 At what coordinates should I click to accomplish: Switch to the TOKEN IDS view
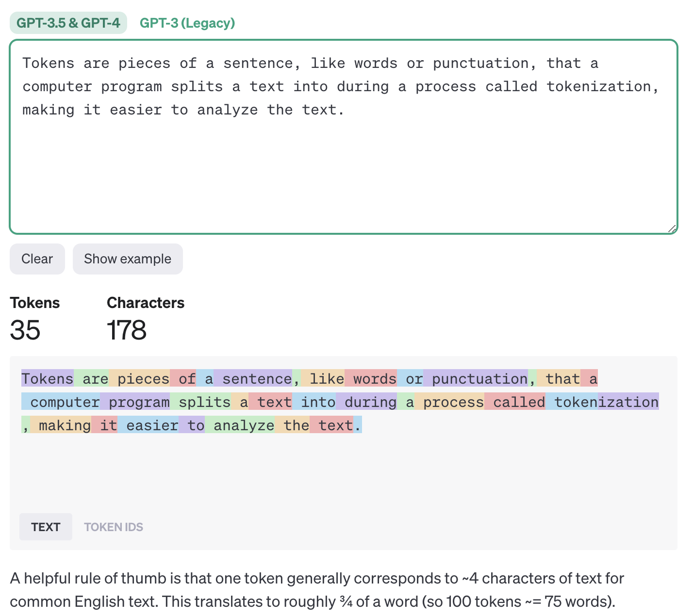114,527
